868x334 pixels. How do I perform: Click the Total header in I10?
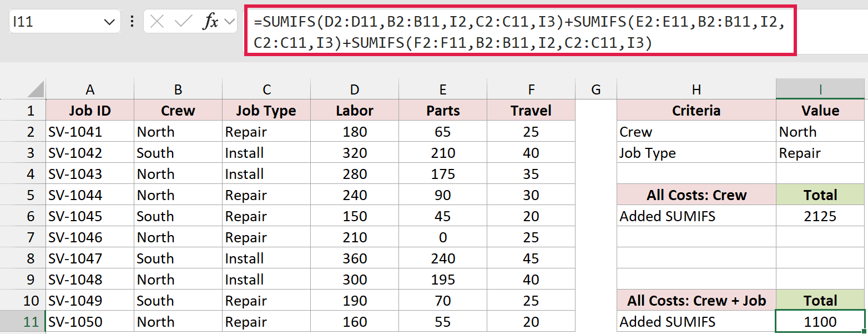[820, 301]
